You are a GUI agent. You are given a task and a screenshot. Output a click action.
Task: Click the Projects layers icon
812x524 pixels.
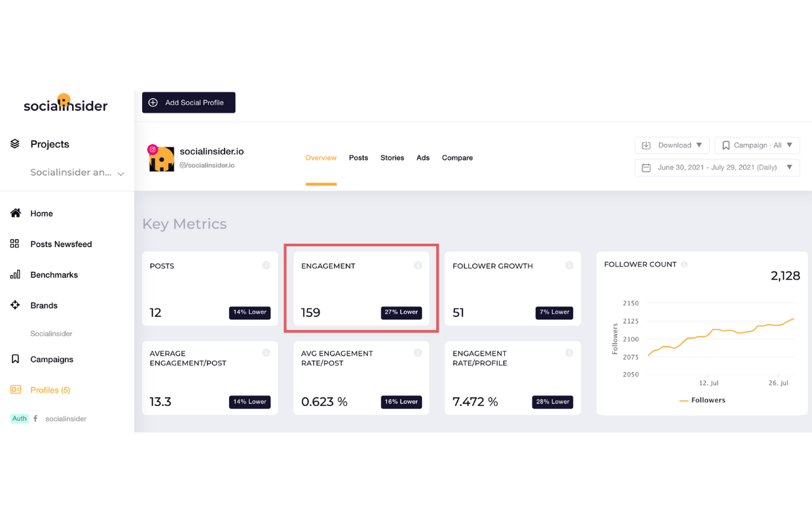coord(15,144)
